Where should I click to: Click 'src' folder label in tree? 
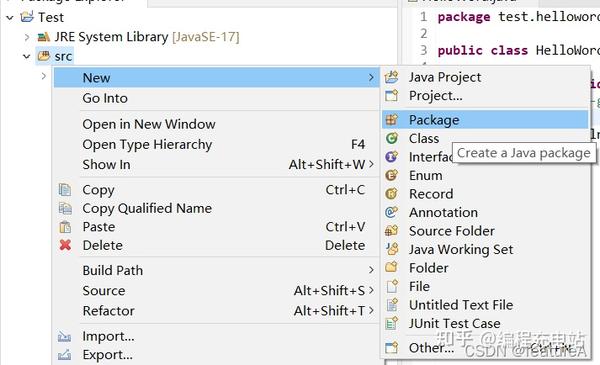pyautogui.click(x=63, y=57)
